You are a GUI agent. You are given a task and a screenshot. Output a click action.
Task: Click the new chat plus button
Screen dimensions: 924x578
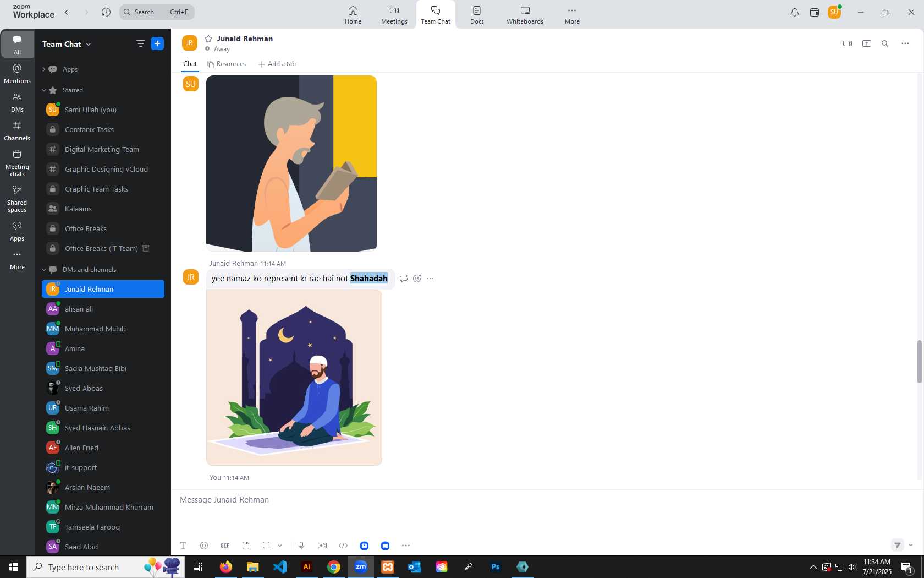click(157, 43)
